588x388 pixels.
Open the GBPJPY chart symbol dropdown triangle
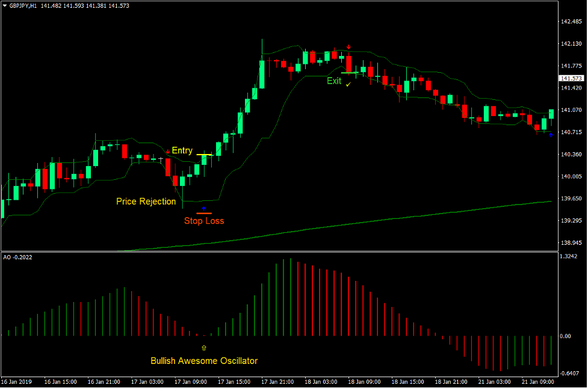(x=5, y=5)
